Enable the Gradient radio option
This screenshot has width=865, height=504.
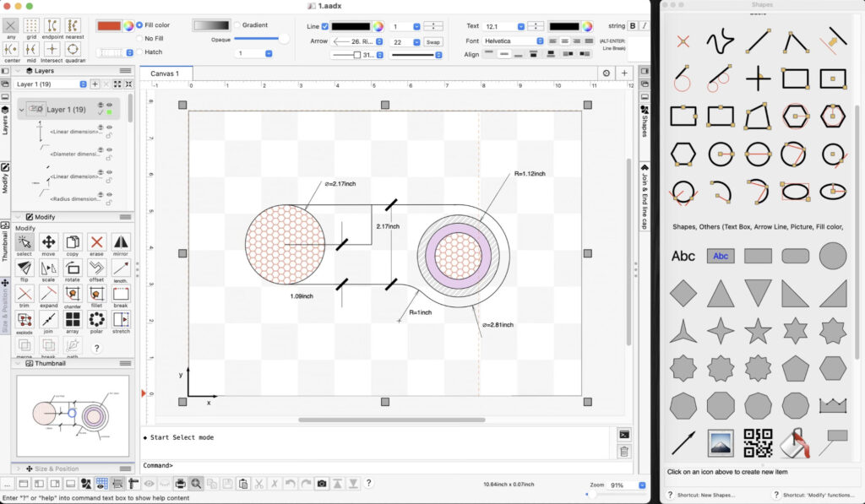click(237, 24)
